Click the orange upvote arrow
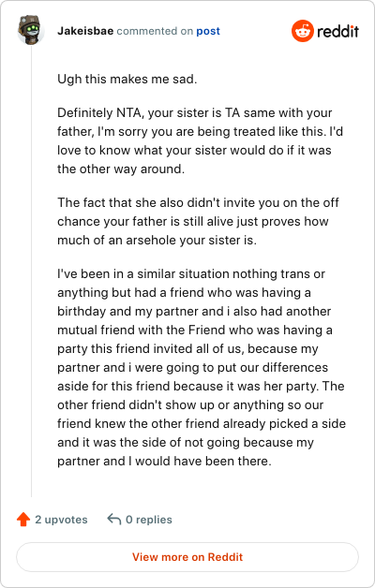Viewport: 375px width, 588px height. (x=23, y=520)
